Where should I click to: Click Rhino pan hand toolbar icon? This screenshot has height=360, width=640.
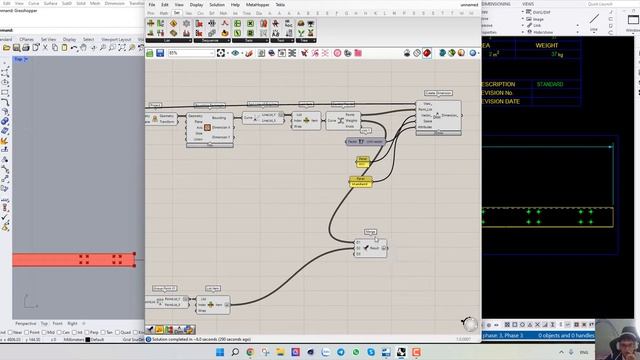point(84,48)
